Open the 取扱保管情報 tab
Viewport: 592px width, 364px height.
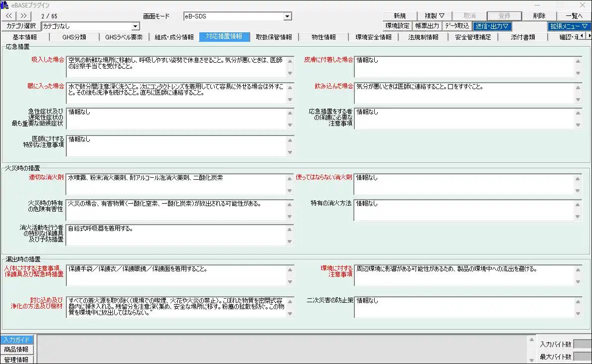tap(274, 37)
